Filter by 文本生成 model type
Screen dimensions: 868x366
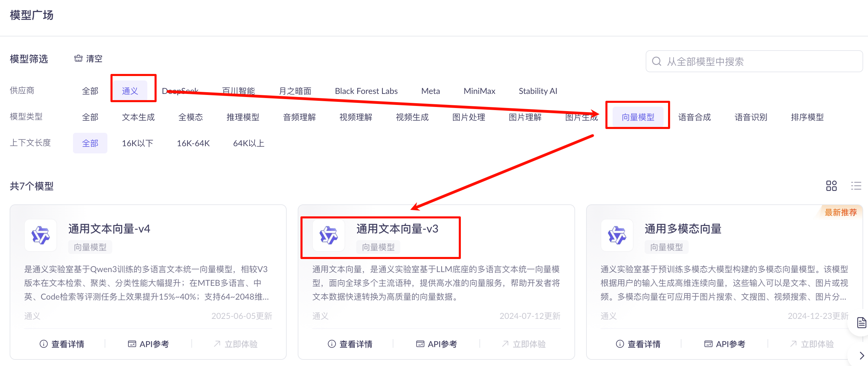click(138, 117)
